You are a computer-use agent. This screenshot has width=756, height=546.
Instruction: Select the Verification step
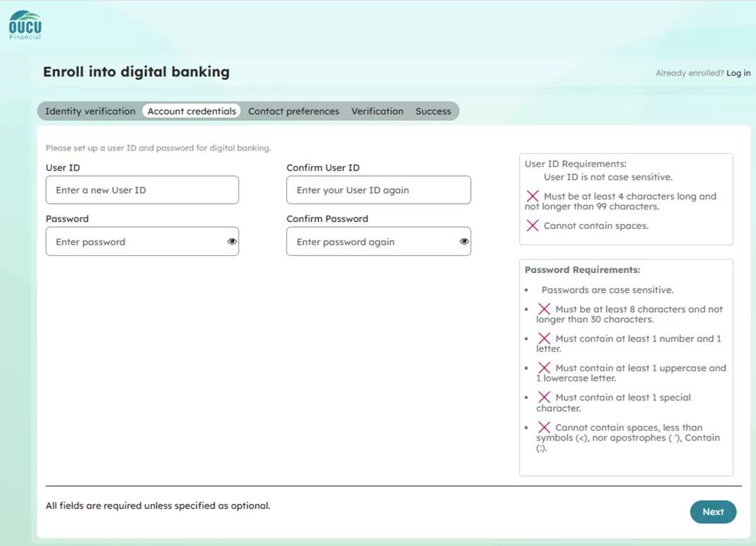[x=377, y=111]
